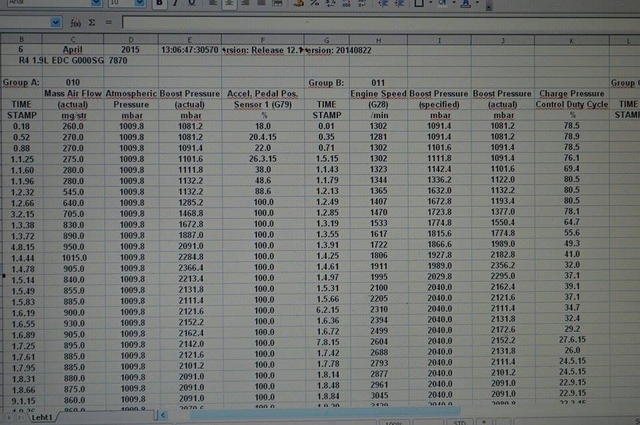Select cell with time stamp 0.18
This screenshot has height=425, width=640.
coord(21,126)
